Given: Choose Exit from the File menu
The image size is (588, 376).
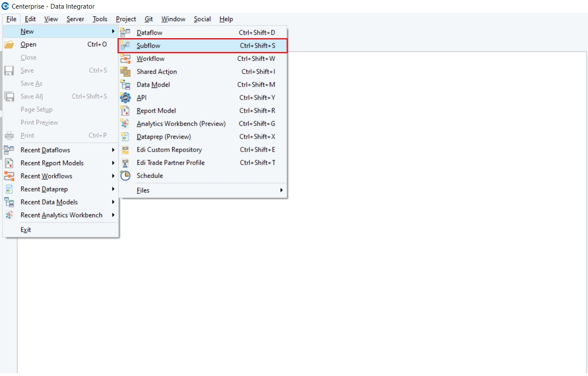Looking at the screenshot, I should click(x=61, y=230).
